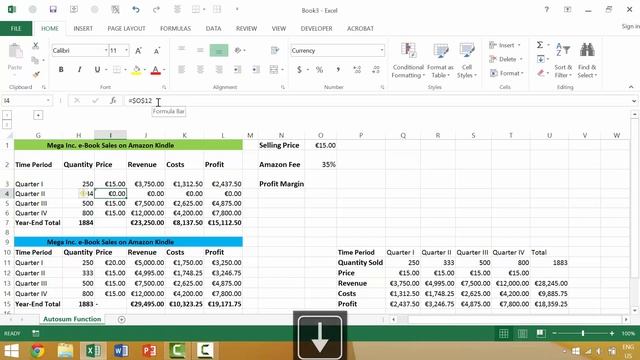
Task: Redo the last undone action
Action: (156, 9)
